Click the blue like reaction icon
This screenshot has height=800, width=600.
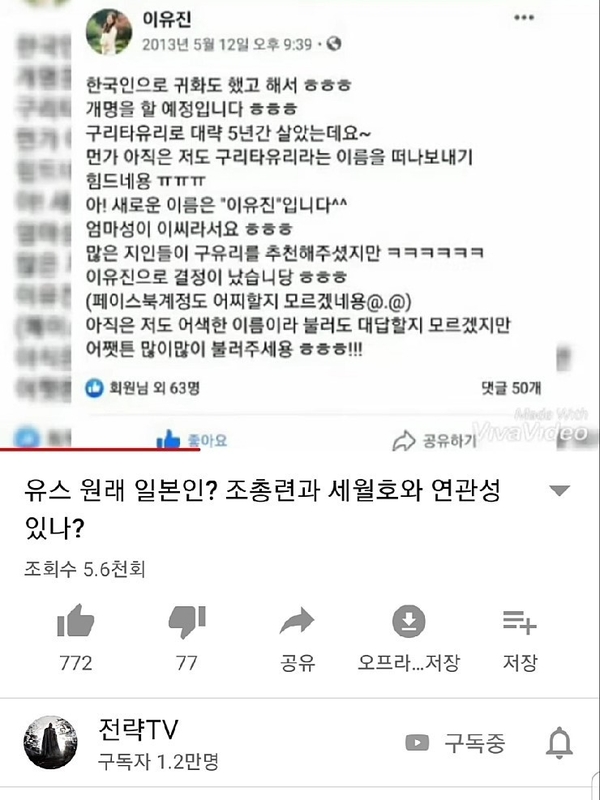click(x=94, y=388)
